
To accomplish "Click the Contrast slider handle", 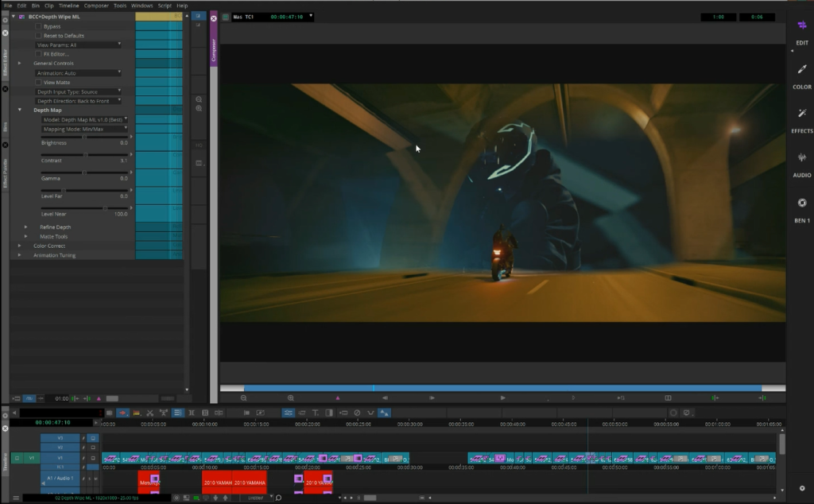I will point(85,154).
